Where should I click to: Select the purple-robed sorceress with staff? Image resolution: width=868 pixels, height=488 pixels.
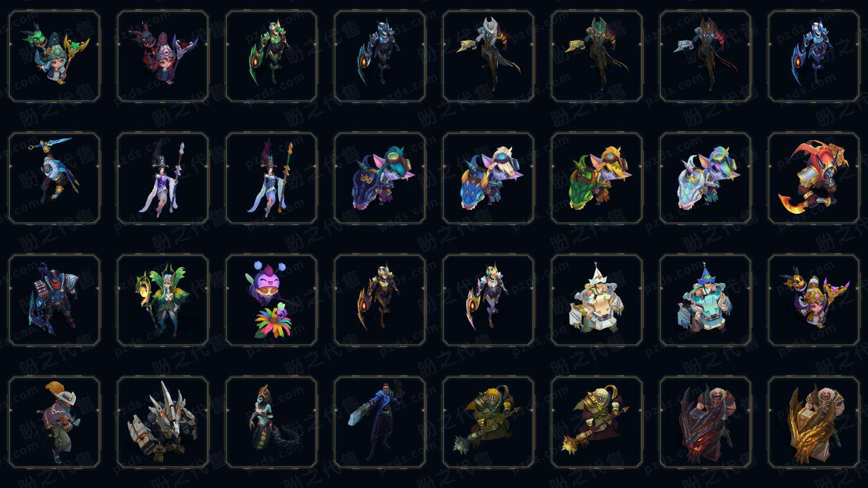point(163,178)
